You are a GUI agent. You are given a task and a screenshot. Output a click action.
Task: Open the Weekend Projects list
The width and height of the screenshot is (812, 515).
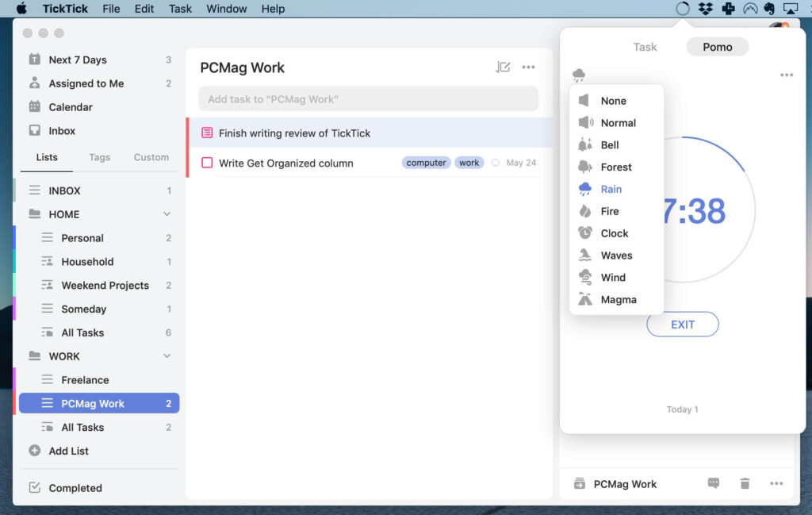tap(99, 286)
